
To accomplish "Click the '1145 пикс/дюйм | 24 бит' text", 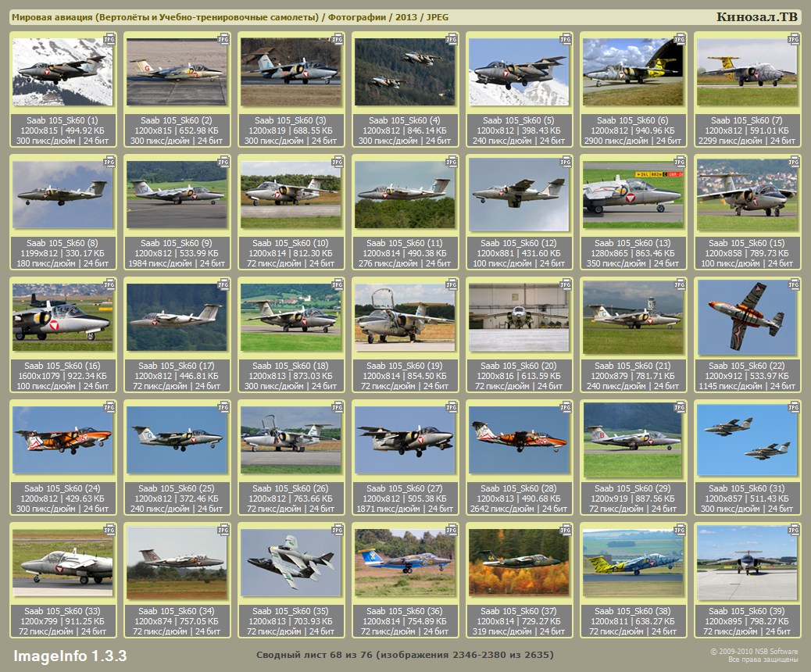I will 747,386.
